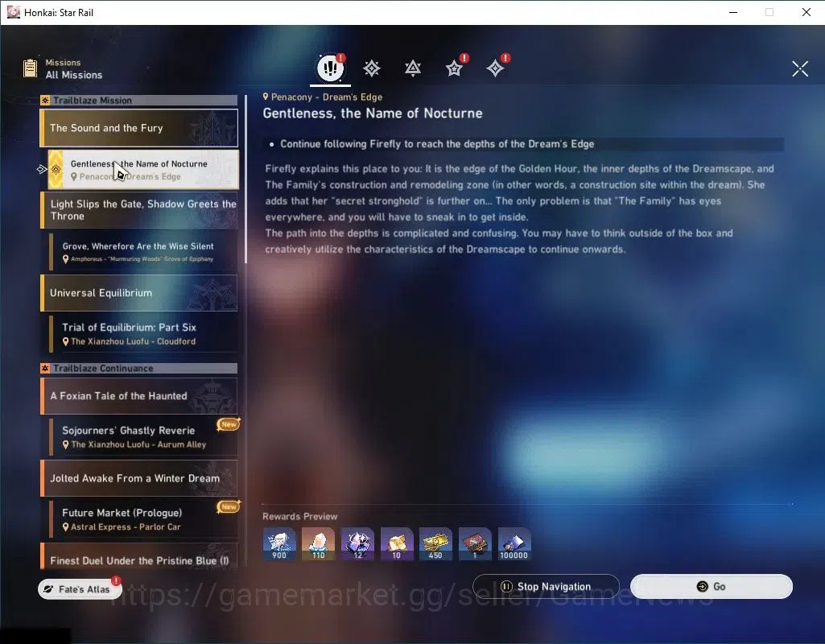Switch to the Trailblaze Mission filter tab
This screenshot has width=825, height=644.
point(372,68)
